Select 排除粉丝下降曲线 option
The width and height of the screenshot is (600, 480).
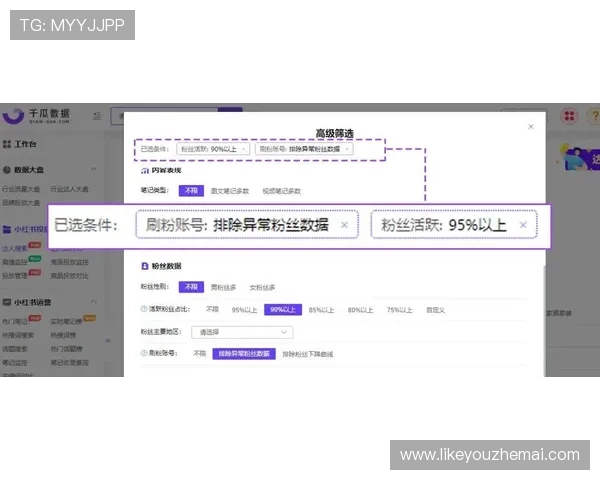click(x=308, y=354)
